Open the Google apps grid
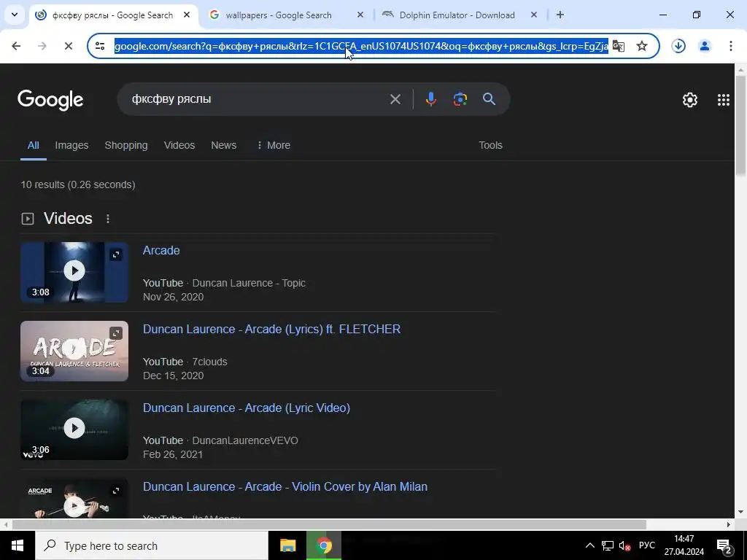747x560 pixels. 723,99
